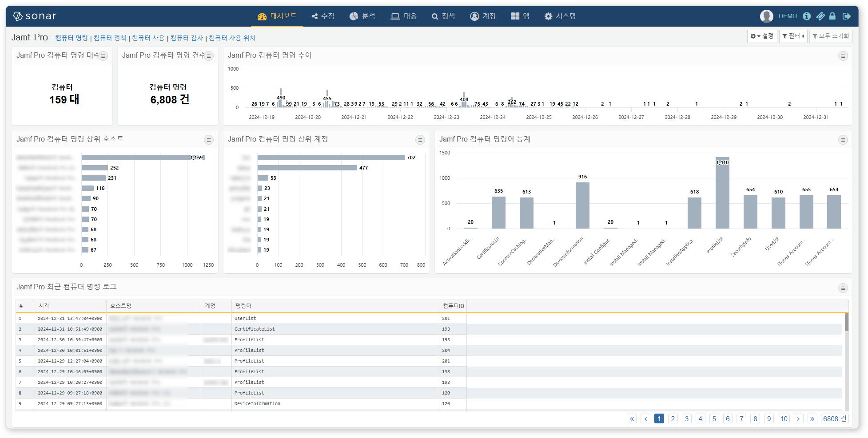The height and width of the screenshot is (438, 868).
Task: Open menu of 컴퓨터 명령 대수 widget
Action: [x=103, y=56]
